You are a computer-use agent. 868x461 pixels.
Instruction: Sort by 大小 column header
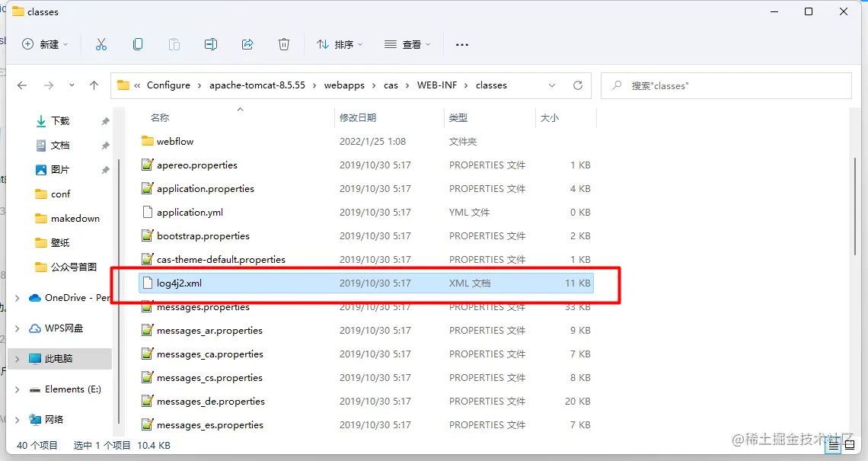coord(550,117)
